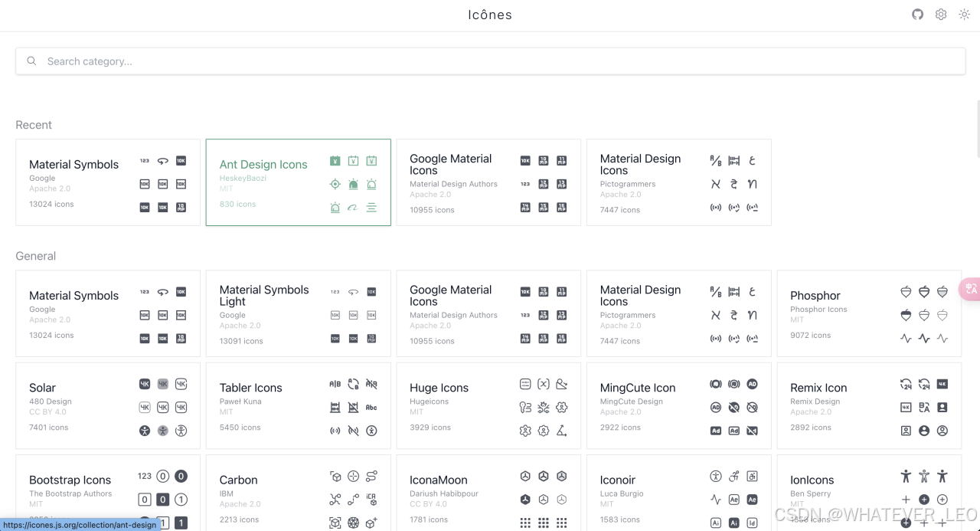Open the Tabler Icons collection
The image size is (980, 531).
pyautogui.click(x=299, y=405)
